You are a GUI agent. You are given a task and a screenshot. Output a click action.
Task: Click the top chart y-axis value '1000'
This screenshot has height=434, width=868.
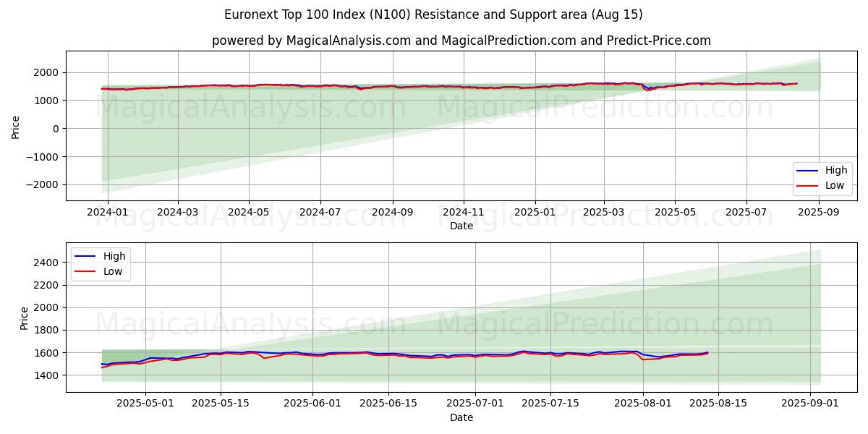[48, 101]
